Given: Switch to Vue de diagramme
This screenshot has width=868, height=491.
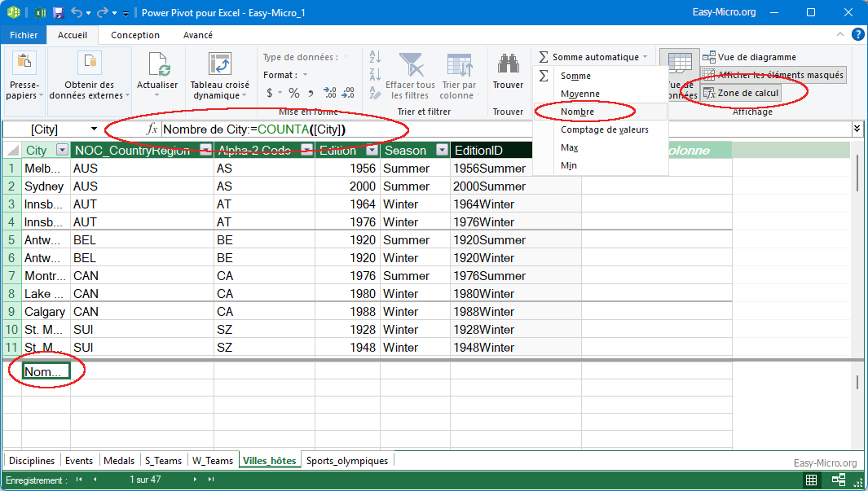Looking at the screenshot, I should [749, 57].
